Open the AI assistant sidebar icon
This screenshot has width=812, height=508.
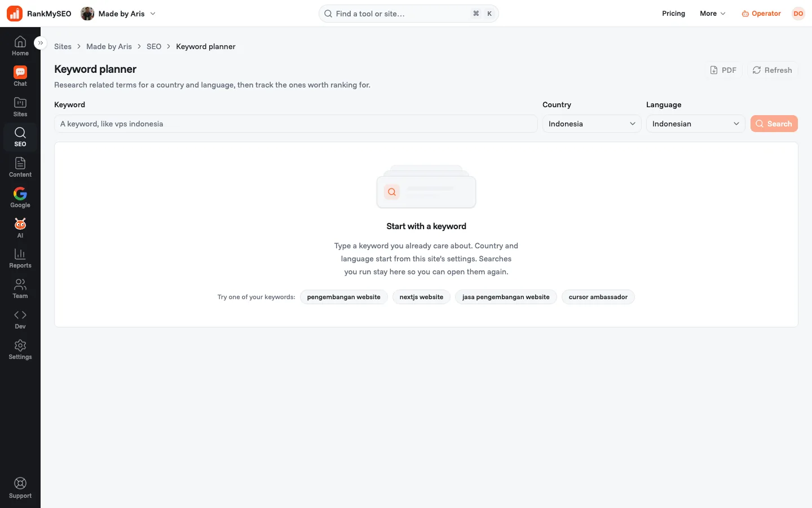pyautogui.click(x=20, y=229)
